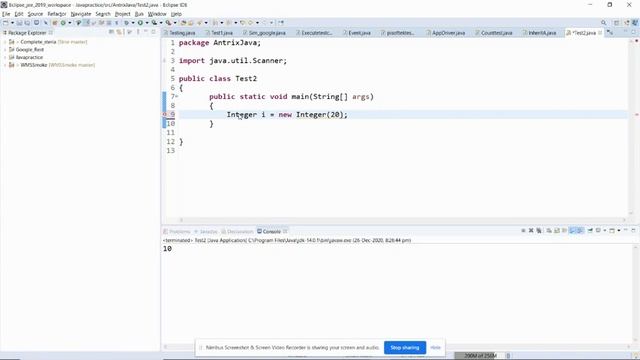Click the Hide link in sharing bar
640x360 pixels.
(435, 347)
